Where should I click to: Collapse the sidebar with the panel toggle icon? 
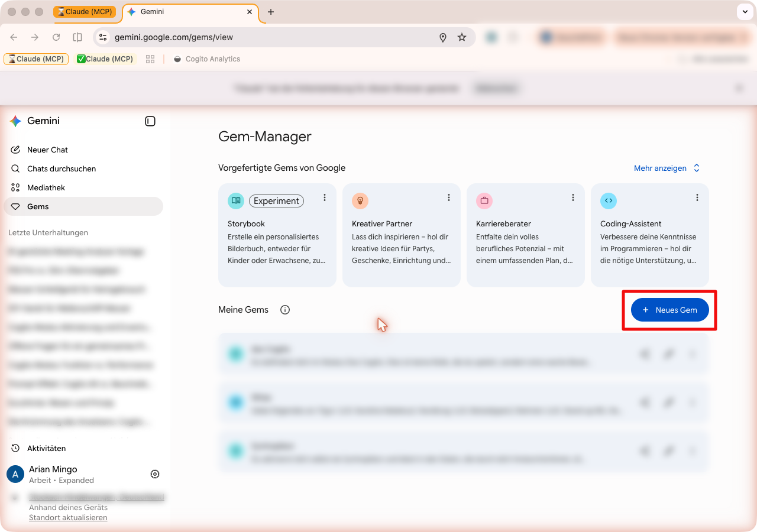coord(150,121)
